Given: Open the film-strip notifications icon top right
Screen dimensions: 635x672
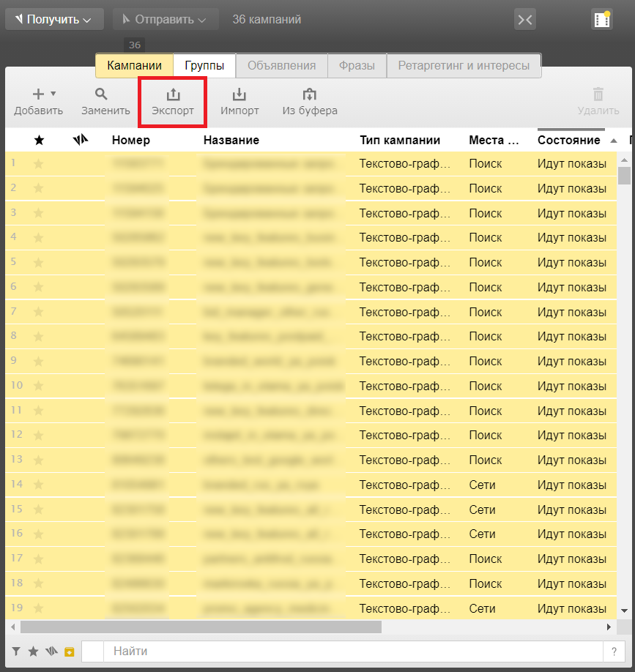Looking at the screenshot, I should tap(601, 20).
